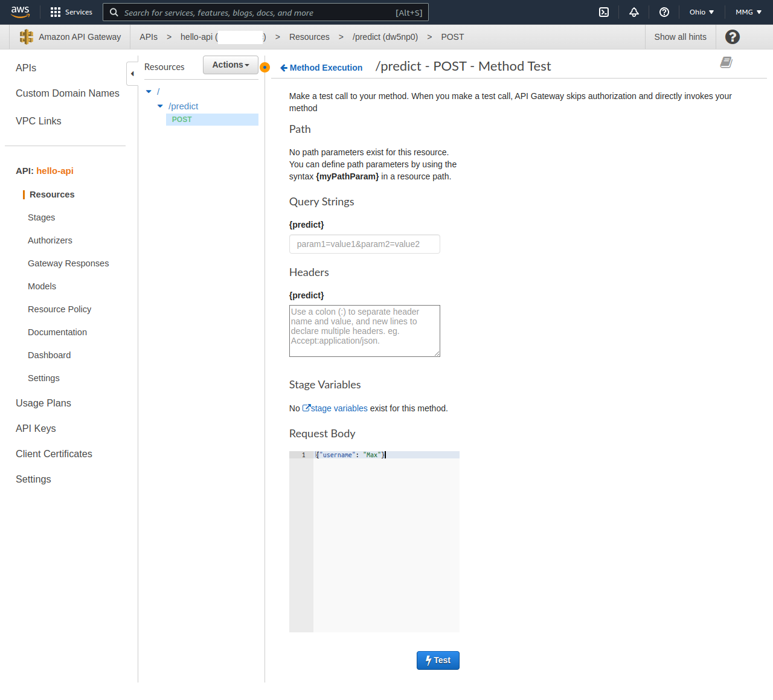The image size is (773, 700).
Task: Select Resources in API menu
Action: [52, 194]
